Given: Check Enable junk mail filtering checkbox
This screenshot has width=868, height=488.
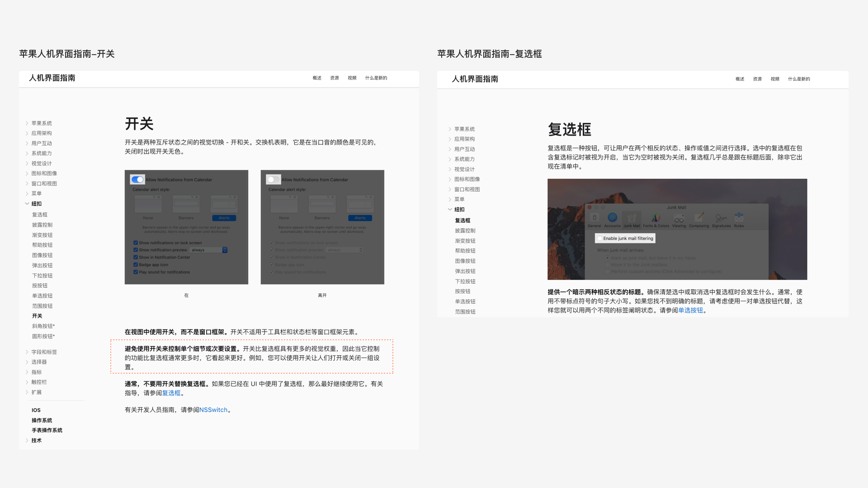Looking at the screenshot, I should click(x=599, y=239).
